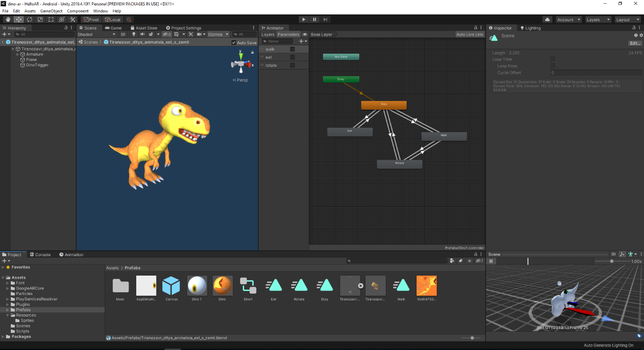Image resolution: width=644 pixels, height=350 pixels.
Task: Open the preview avatar options
Action: [x=632, y=254]
